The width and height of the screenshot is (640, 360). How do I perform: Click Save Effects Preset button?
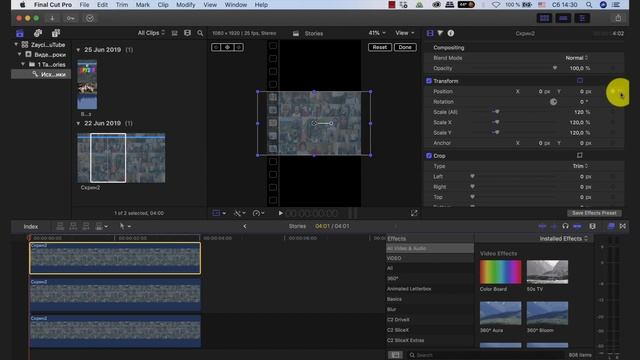594,213
